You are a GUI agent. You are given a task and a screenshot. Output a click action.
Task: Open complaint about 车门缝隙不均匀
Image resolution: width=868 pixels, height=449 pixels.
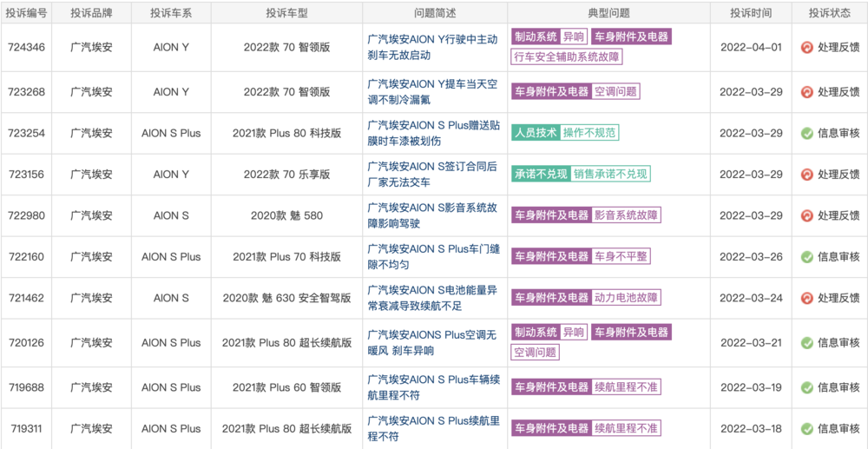tap(433, 257)
